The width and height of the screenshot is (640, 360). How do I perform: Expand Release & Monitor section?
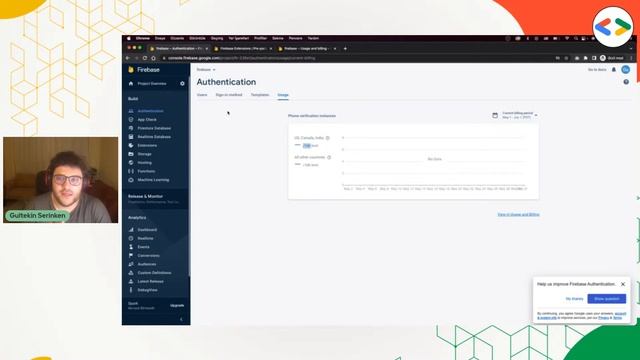click(x=156, y=198)
